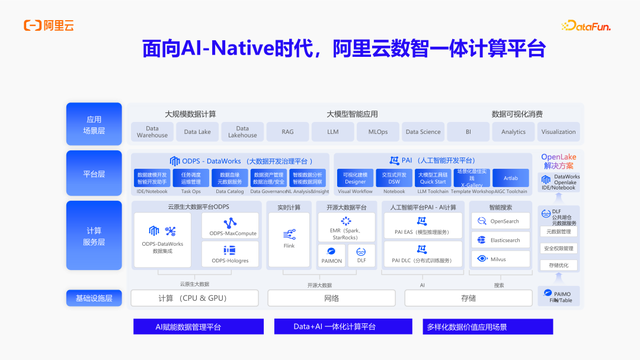The width and height of the screenshot is (640, 360).
Task: Select the Data Warehouse scenario box
Action: click(152, 132)
